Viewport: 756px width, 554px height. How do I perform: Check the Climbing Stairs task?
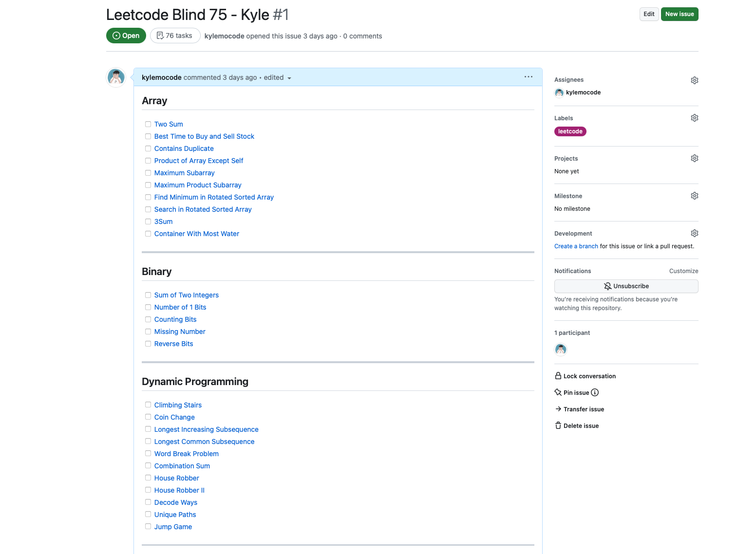(x=148, y=405)
